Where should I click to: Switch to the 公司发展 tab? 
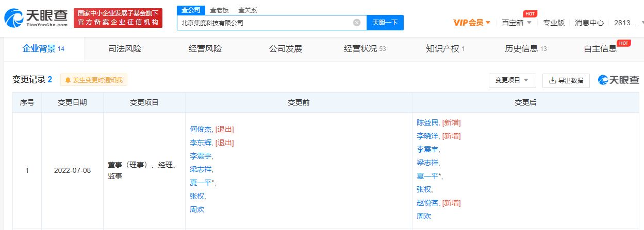286,49
